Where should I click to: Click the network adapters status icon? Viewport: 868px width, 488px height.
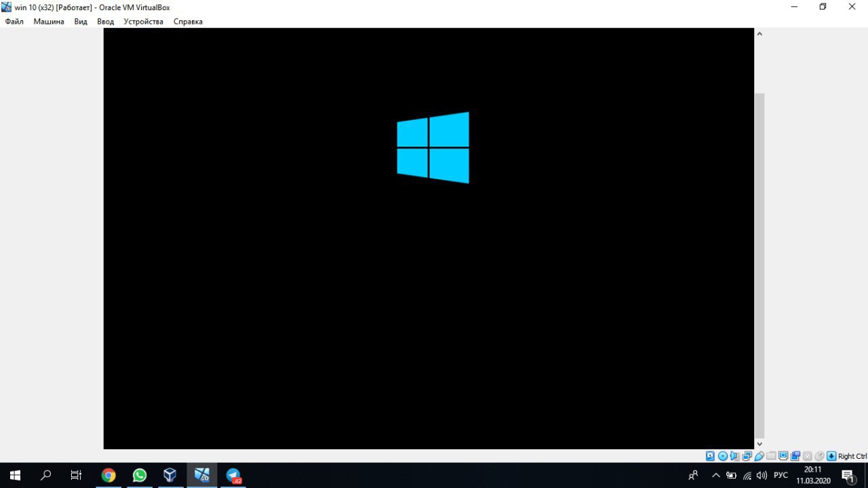(747, 456)
